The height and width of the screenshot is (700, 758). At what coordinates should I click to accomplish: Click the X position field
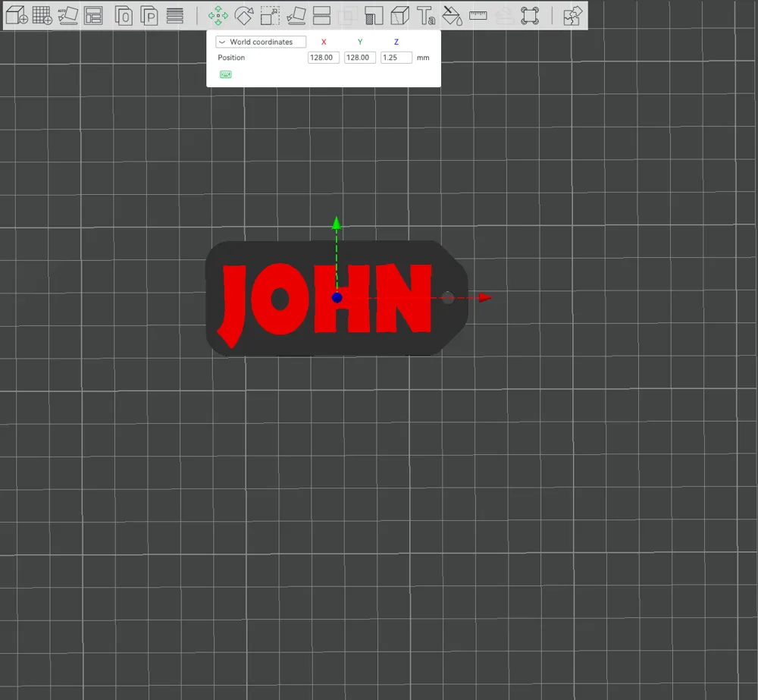click(x=324, y=58)
